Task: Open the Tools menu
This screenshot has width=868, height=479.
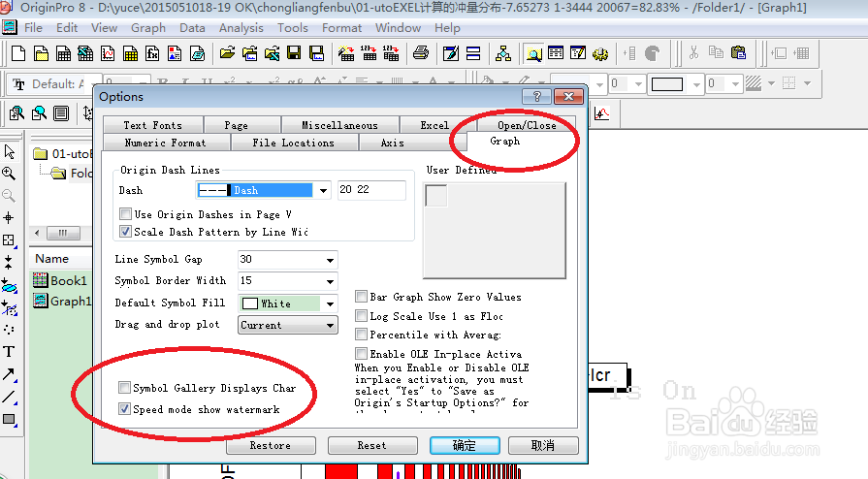Action: [292, 28]
